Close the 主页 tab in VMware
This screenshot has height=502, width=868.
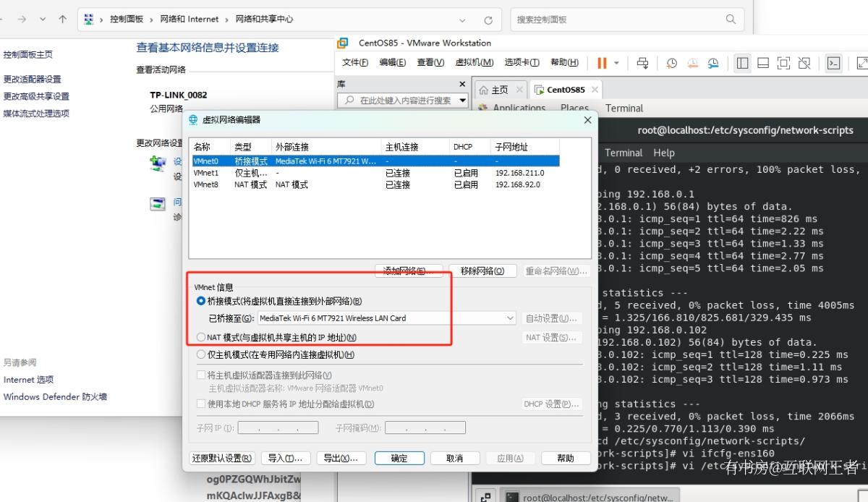(x=519, y=90)
